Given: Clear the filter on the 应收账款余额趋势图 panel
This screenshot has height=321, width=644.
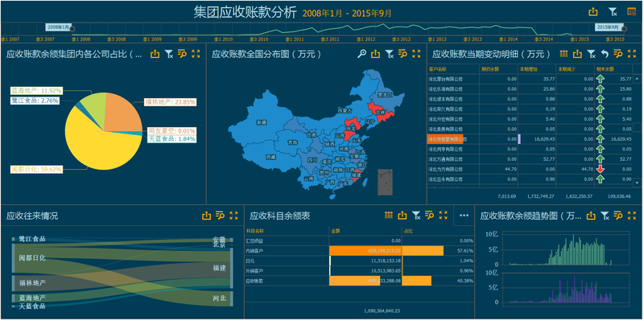Looking at the screenshot, I should pyautogui.click(x=605, y=215).
